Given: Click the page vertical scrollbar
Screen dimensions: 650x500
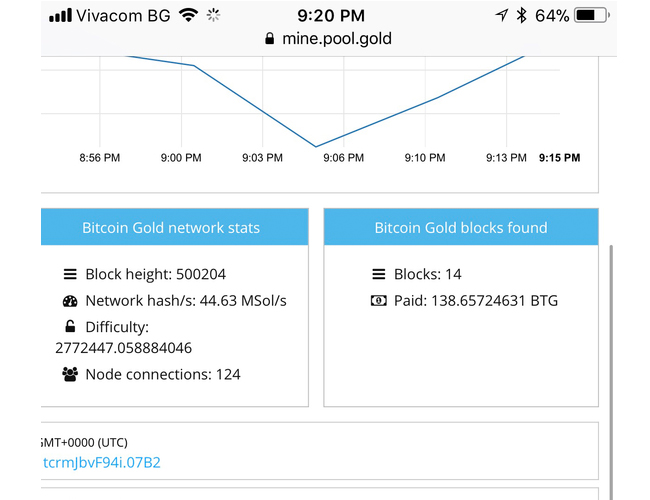Looking at the screenshot, I should pos(611,371).
